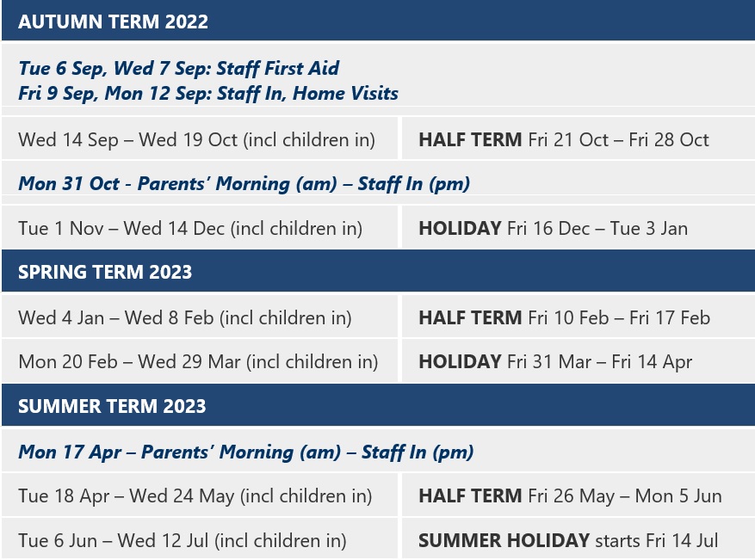Select the Tue 1 Nov – Wed 14 Dec cell
Image resolution: width=755 pixels, height=560 pixels.
coord(189,229)
